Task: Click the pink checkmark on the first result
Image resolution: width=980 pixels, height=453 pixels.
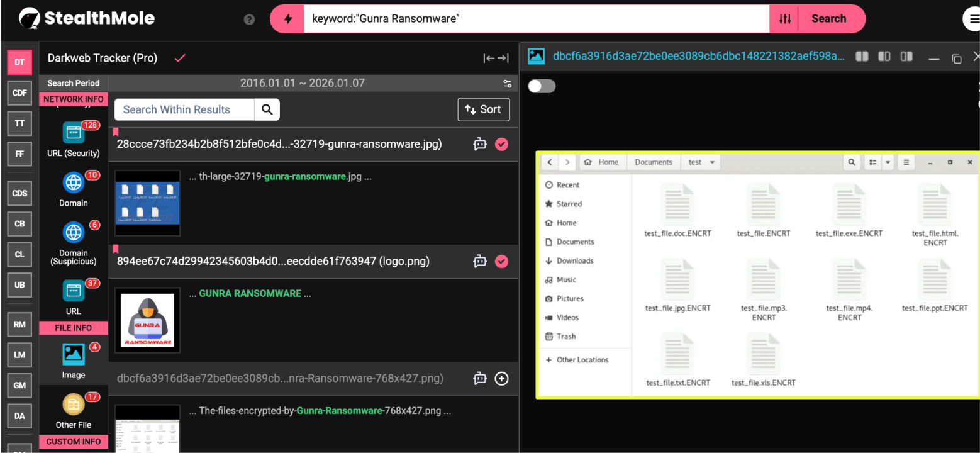Action: [501, 144]
